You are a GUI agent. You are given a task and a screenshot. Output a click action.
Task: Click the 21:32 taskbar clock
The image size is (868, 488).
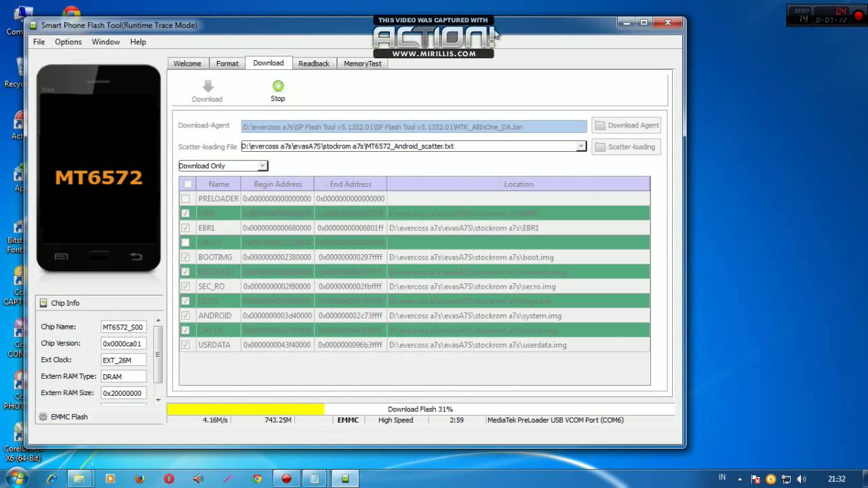pos(836,479)
